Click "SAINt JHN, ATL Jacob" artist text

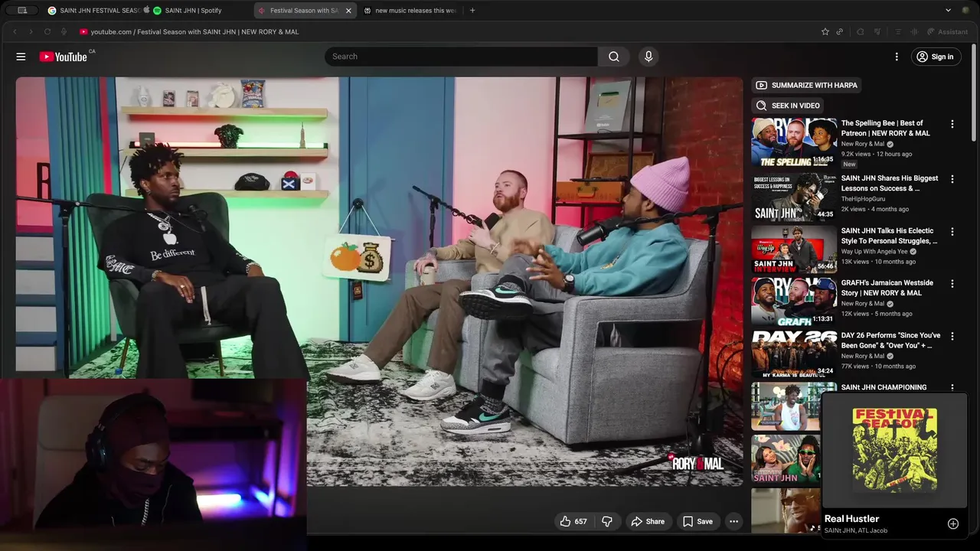tap(856, 530)
